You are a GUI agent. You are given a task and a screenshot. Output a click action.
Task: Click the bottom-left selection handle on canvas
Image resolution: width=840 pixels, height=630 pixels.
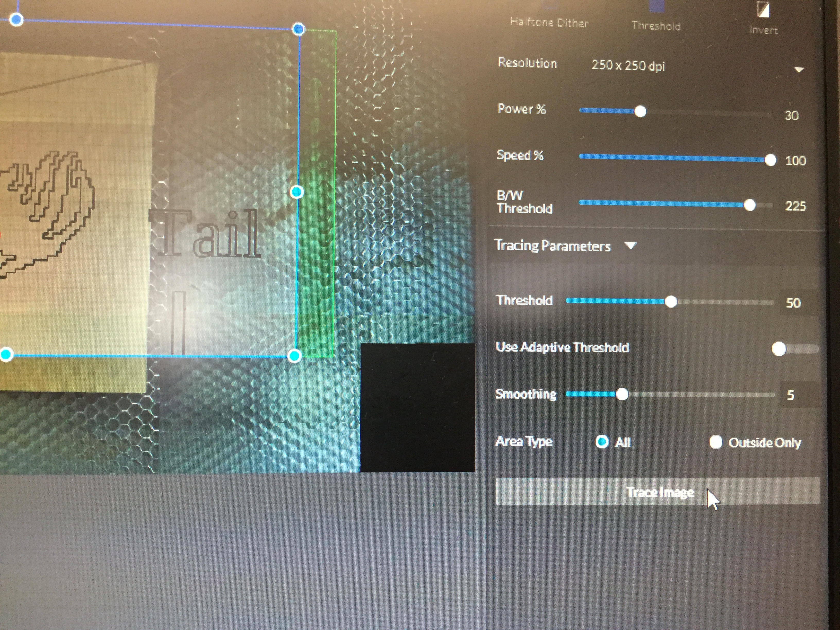[6, 355]
